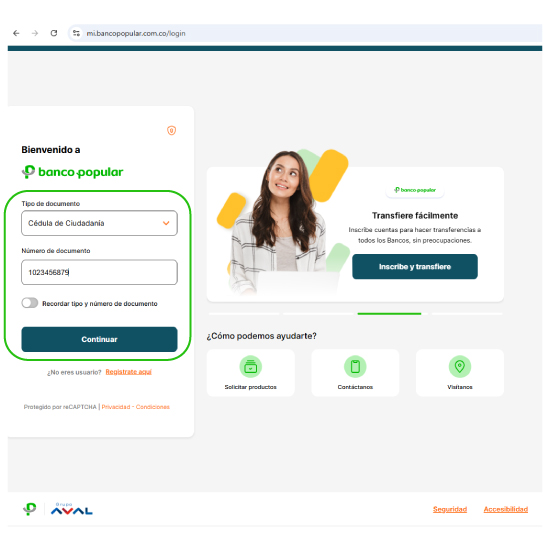This screenshot has height=550, width=550.
Task: Open Contáctanos phone icon
Action: tap(355, 367)
